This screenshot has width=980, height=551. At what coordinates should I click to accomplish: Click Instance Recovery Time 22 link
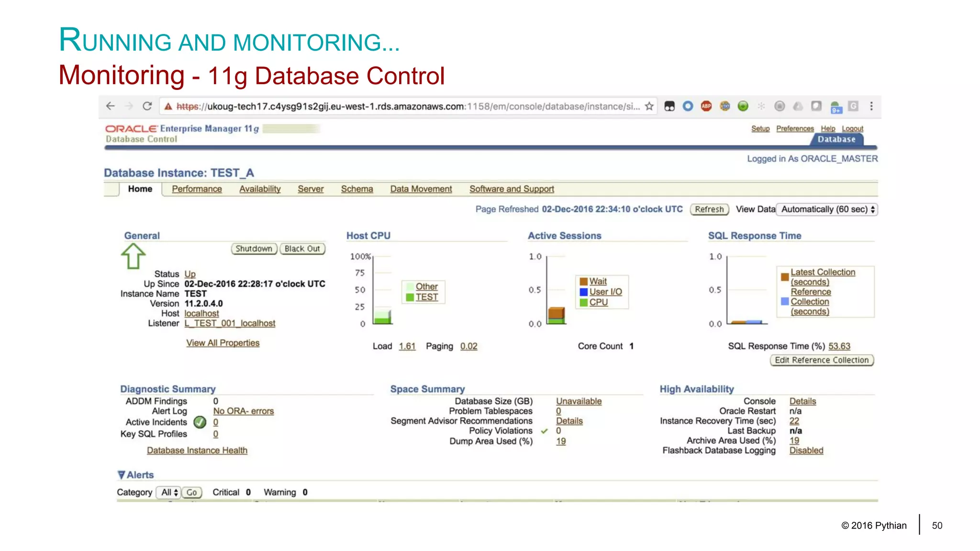(x=794, y=421)
